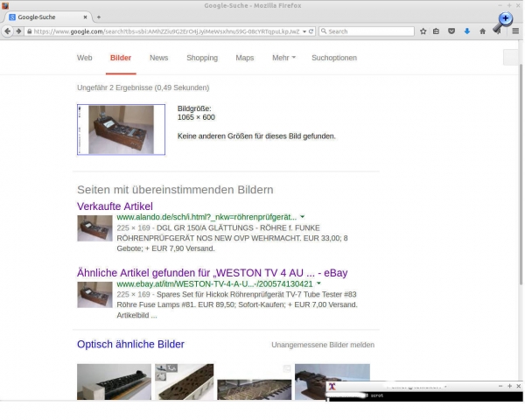
Task: Open the URL history dropdown arrow
Action: [x=304, y=31]
